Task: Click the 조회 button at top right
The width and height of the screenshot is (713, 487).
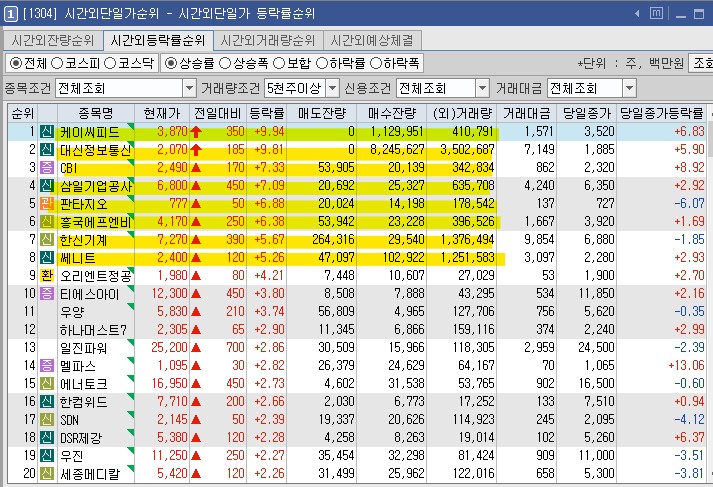Action: pos(701,63)
